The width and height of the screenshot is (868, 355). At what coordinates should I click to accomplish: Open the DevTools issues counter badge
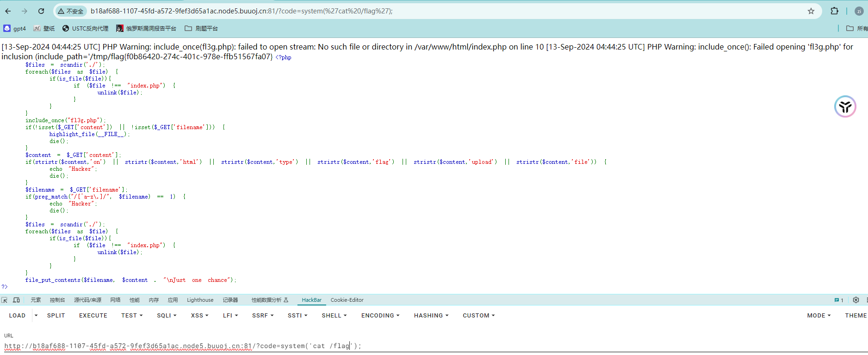click(838, 300)
